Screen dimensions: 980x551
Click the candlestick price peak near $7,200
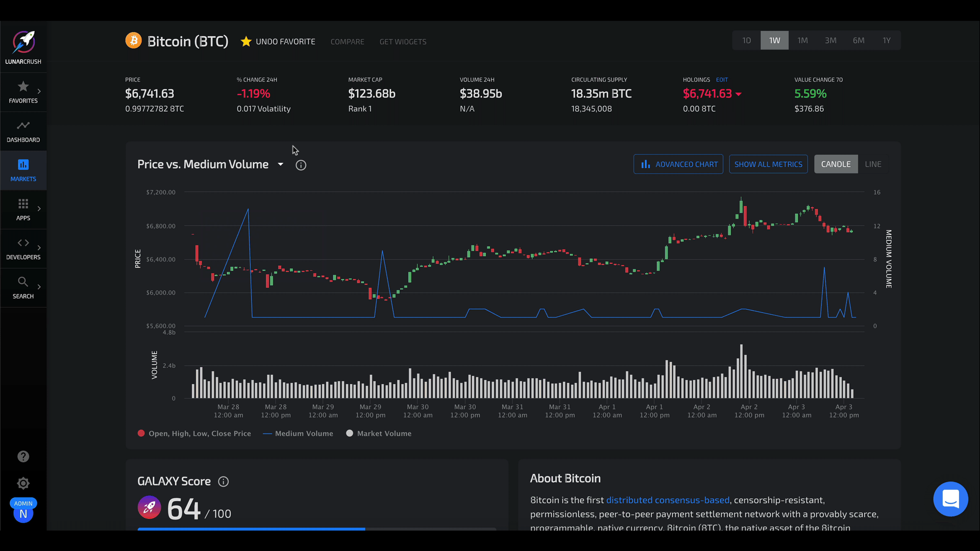pos(741,205)
